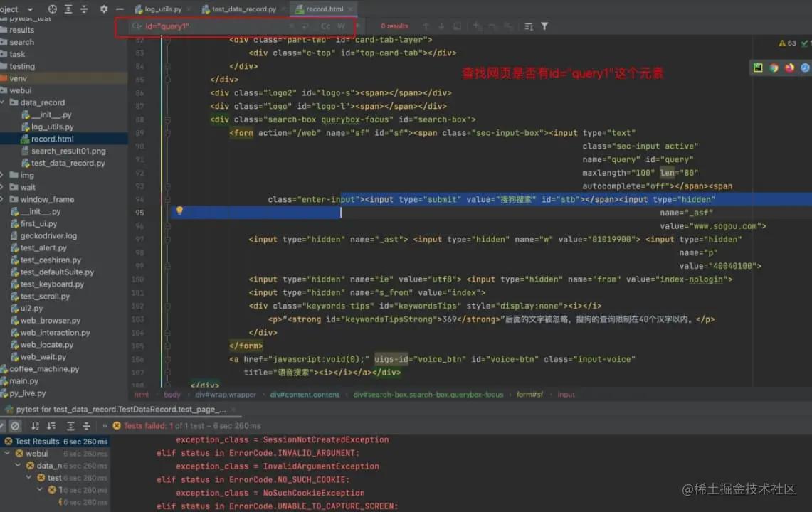
Task: Jump to next search occurrence with down arrow
Action: [x=441, y=26]
